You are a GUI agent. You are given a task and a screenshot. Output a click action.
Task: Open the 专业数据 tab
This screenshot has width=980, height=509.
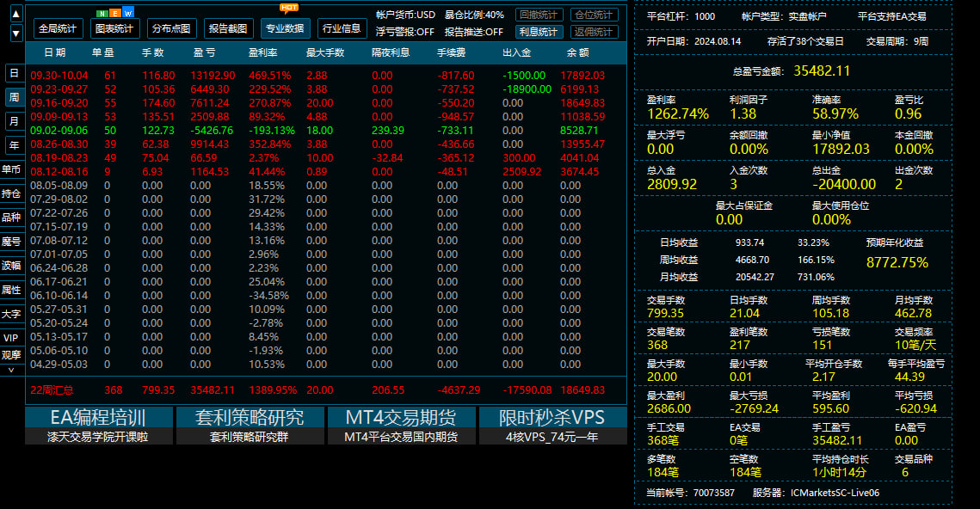(x=285, y=28)
